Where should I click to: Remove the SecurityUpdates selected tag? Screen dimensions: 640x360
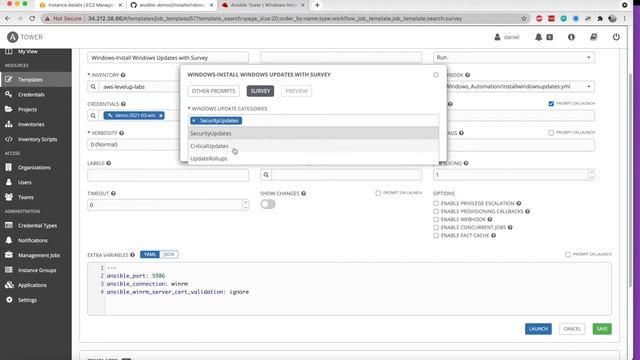point(194,121)
